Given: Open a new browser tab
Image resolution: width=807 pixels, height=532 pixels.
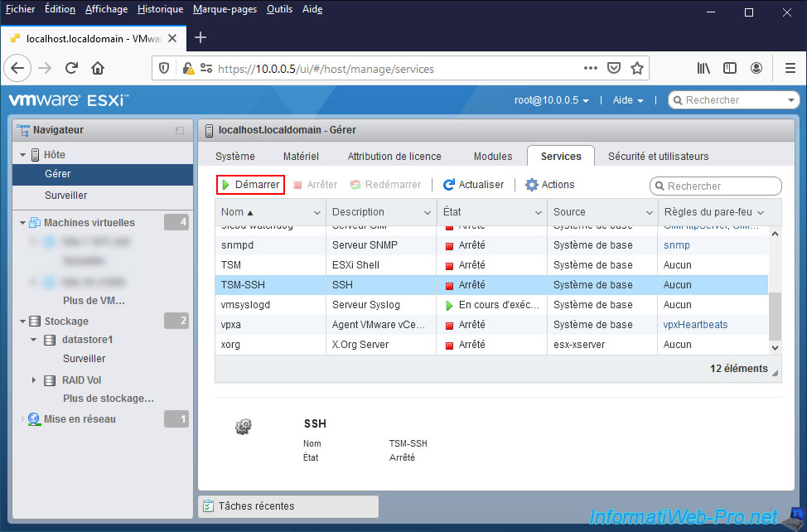Looking at the screenshot, I should pos(201,37).
